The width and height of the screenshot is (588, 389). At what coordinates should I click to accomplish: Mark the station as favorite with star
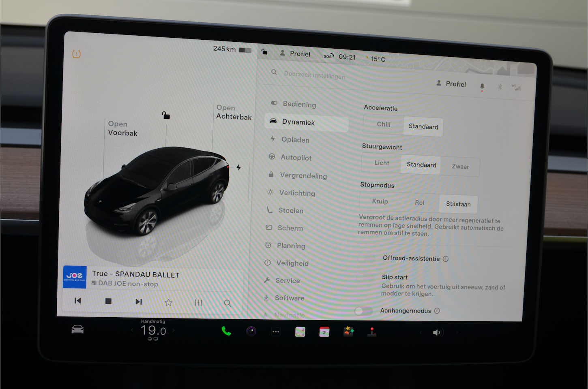pyautogui.click(x=169, y=302)
